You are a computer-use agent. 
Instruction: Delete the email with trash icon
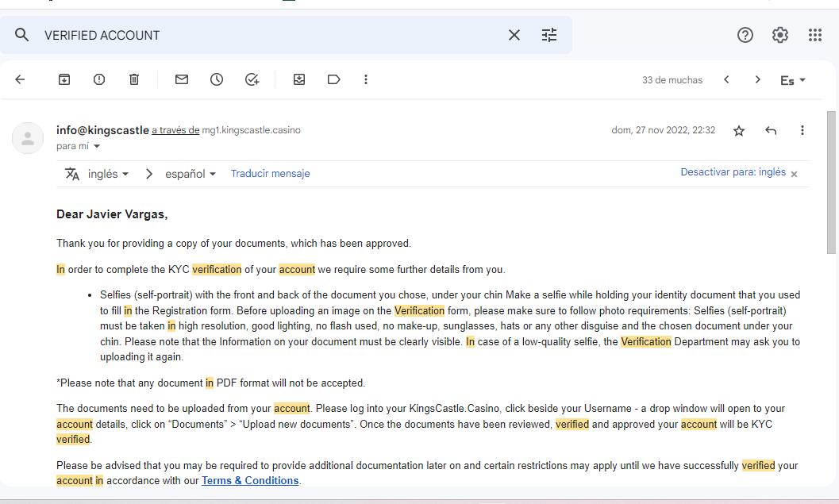click(x=134, y=79)
